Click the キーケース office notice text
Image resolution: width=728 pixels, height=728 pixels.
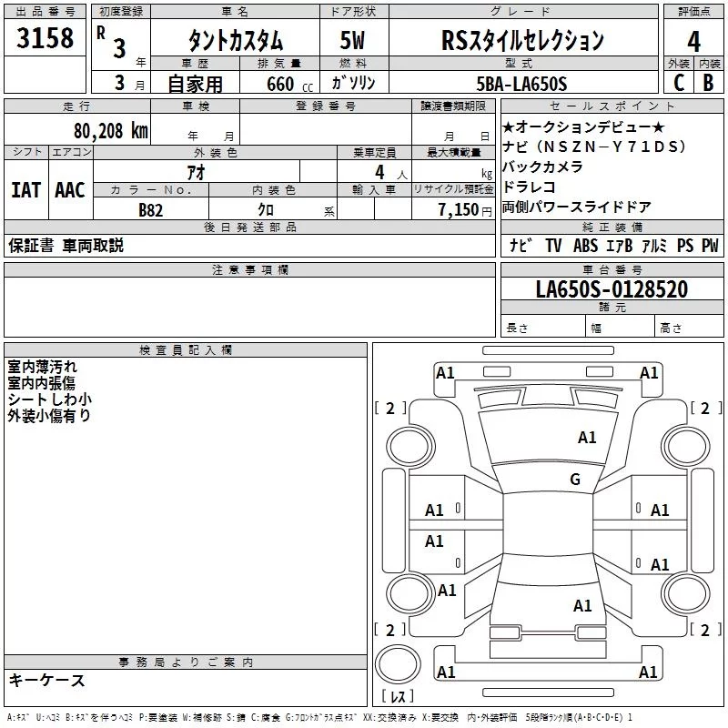(x=47, y=681)
